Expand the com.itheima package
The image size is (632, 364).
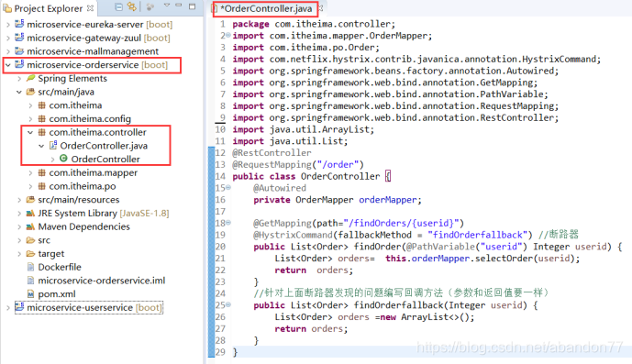point(30,105)
